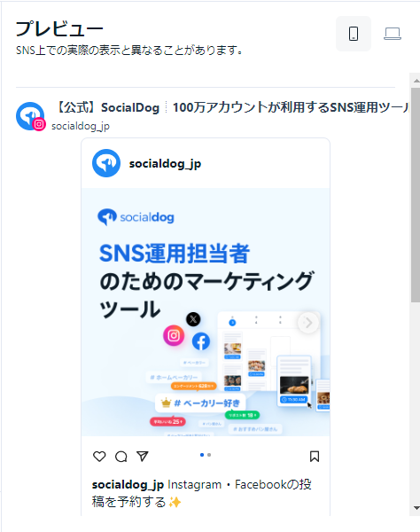Screen dimensions: 420x532
Task: Click socialdog_jp name in caption
Action: pyautogui.click(x=128, y=484)
